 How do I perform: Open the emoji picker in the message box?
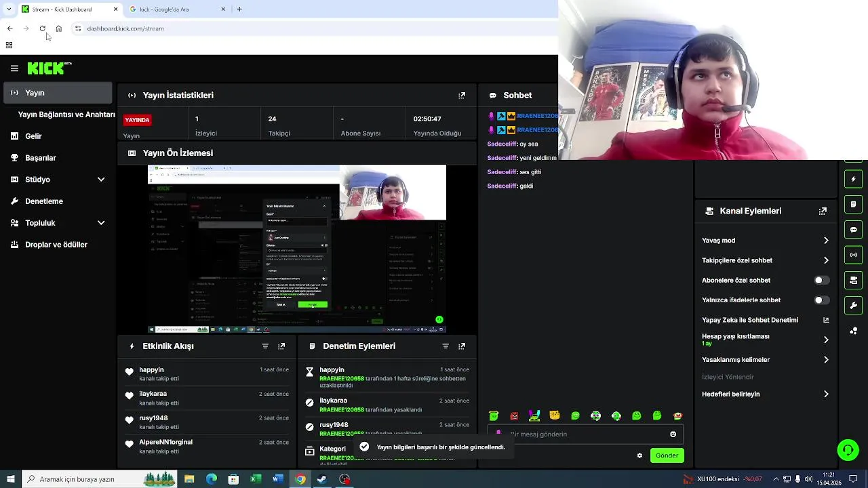point(673,434)
